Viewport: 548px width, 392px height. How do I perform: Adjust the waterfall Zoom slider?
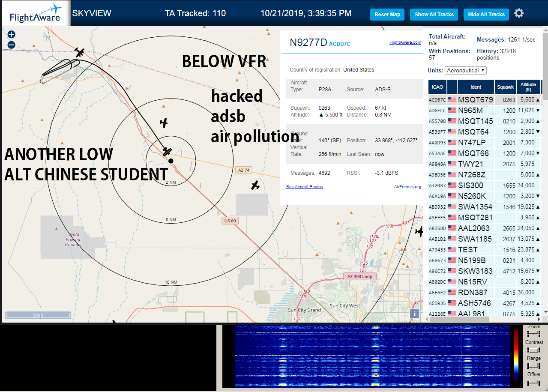(x=534, y=334)
